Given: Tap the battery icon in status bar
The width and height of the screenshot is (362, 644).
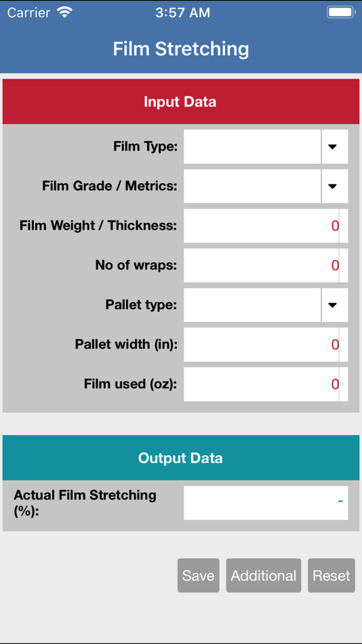Looking at the screenshot, I should click(340, 12).
